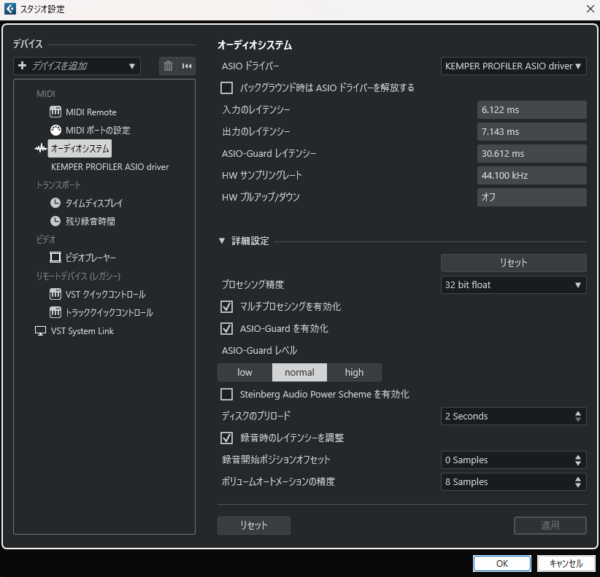The image size is (600, 577).
Task: Open ビデオプレーヤー film icon entry
Action: [x=55, y=258]
